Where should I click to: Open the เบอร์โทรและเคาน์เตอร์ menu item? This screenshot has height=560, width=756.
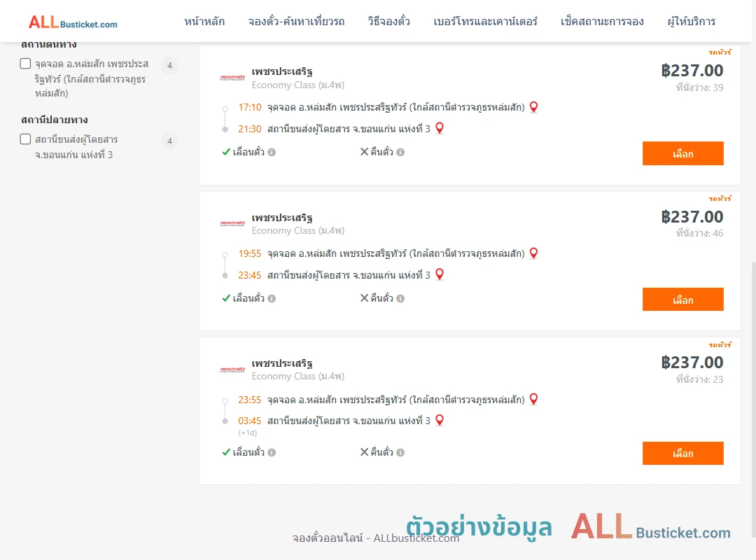[485, 21]
